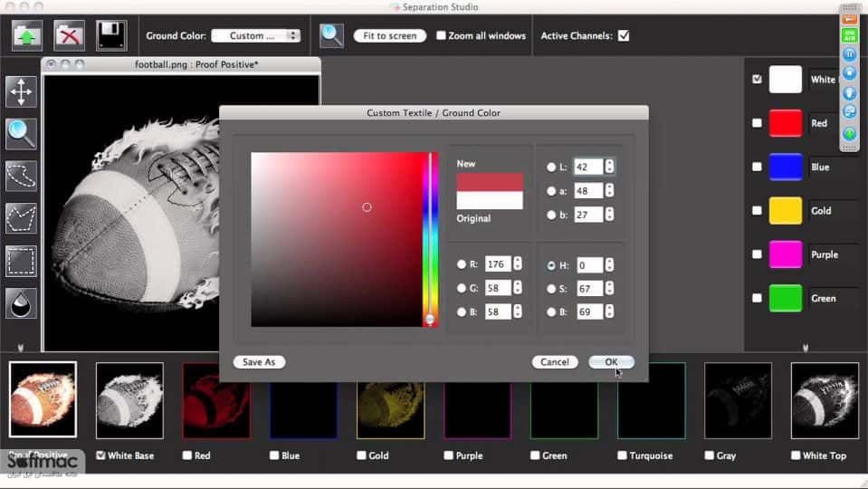Check the Turquoise channel checkbox
This screenshot has width=868, height=489.
tap(622, 455)
